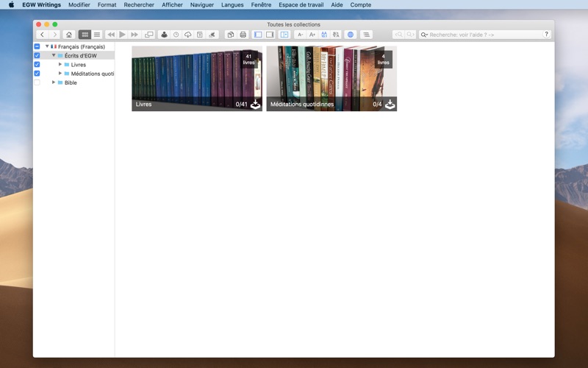Image resolution: width=588 pixels, height=368 pixels.
Task: Open the Modifier menu
Action: coord(79,5)
